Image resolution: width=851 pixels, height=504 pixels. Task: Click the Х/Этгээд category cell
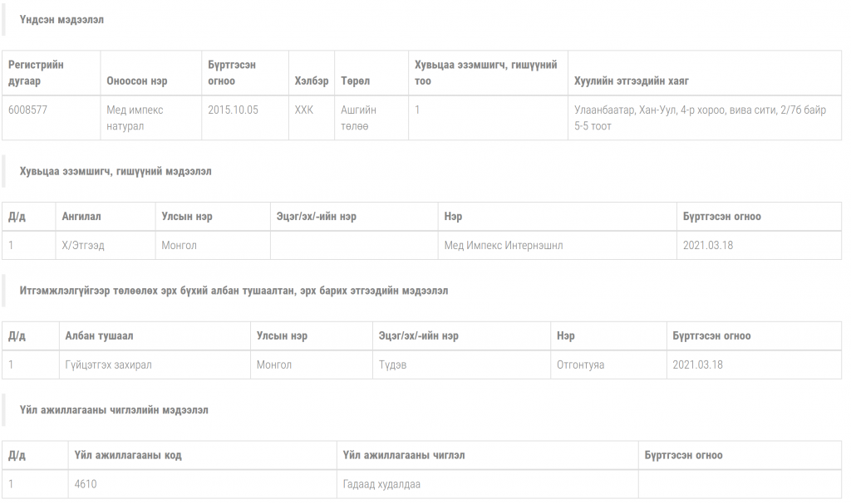click(x=83, y=246)
